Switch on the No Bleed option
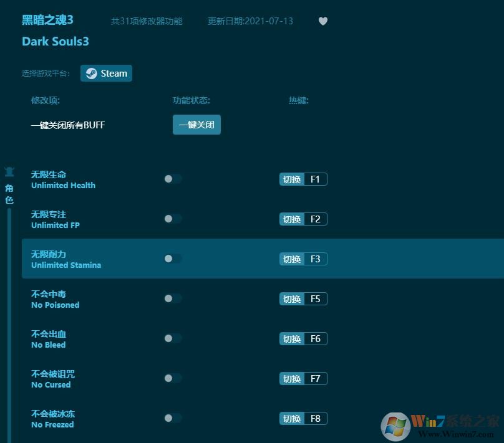The height and width of the screenshot is (443, 504). pos(172,338)
